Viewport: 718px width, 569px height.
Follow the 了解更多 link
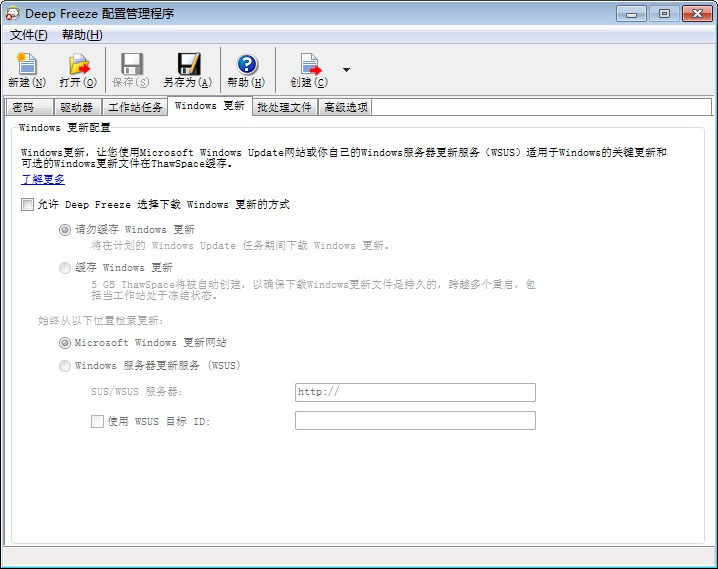click(x=43, y=179)
